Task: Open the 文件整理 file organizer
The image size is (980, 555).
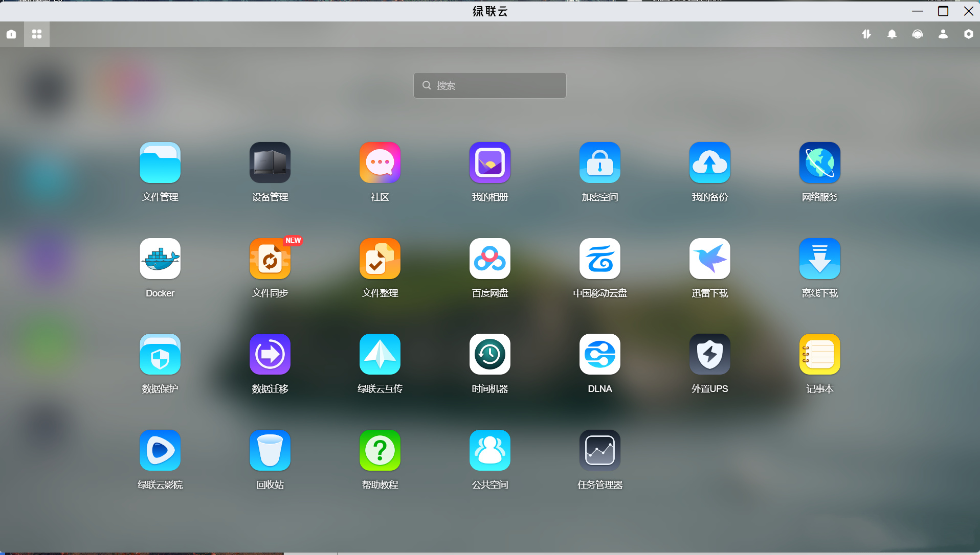Action: pyautogui.click(x=380, y=259)
